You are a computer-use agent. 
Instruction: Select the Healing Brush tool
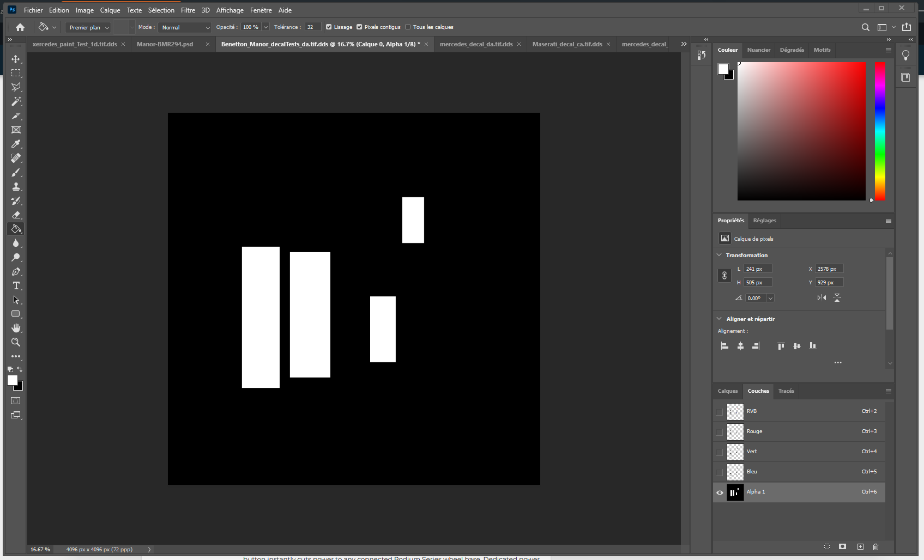16,158
